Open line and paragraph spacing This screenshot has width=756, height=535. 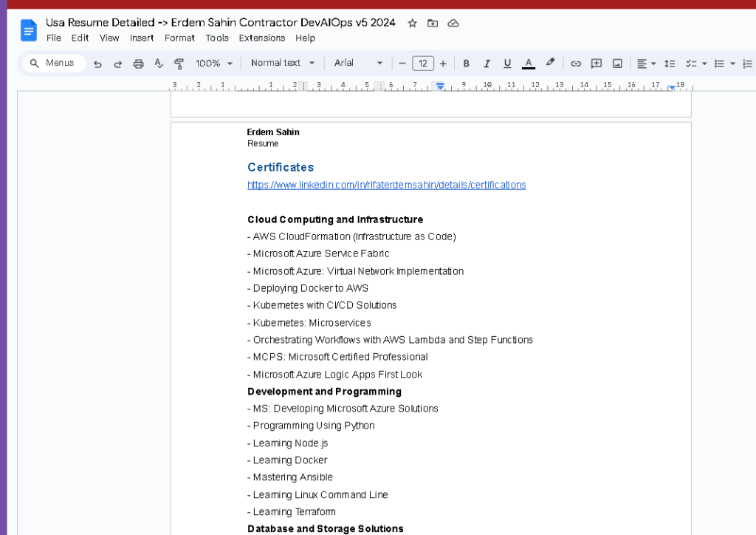pos(670,64)
